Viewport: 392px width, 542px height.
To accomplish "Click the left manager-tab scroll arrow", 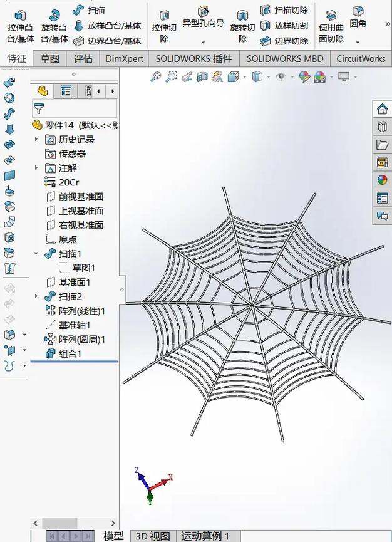I will [98, 91].
